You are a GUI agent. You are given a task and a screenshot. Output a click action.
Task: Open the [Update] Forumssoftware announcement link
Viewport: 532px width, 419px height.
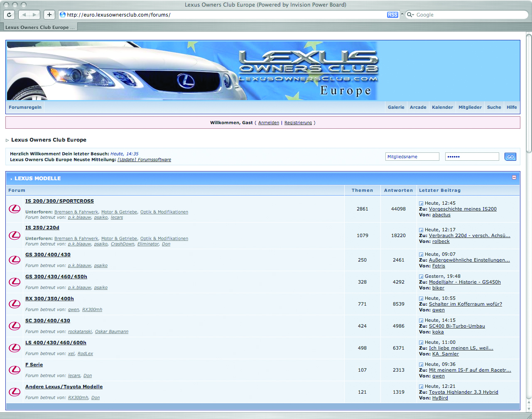pos(144,160)
